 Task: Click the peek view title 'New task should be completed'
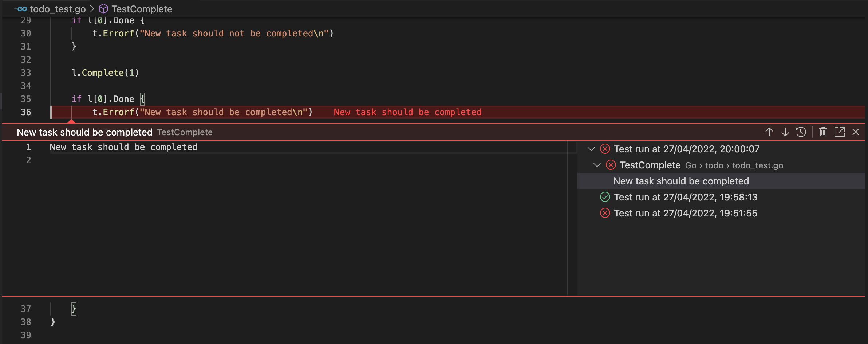(x=84, y=132)
